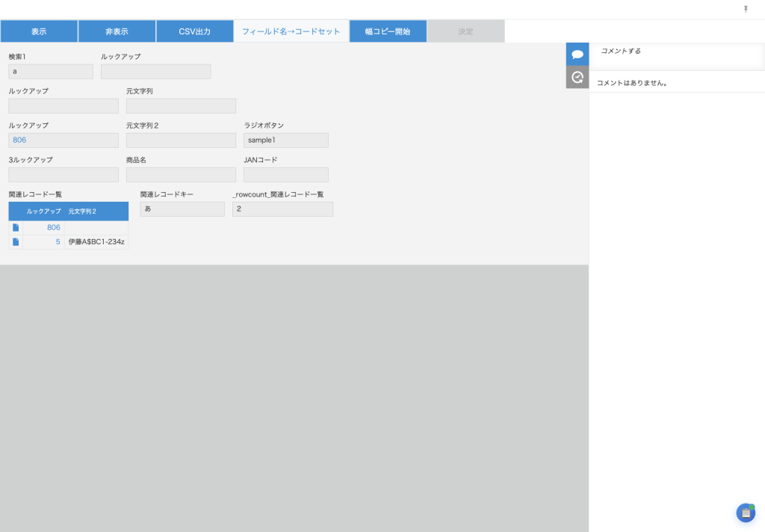Show change history via the clock icon
765x532 pixels.
[577, 77]
